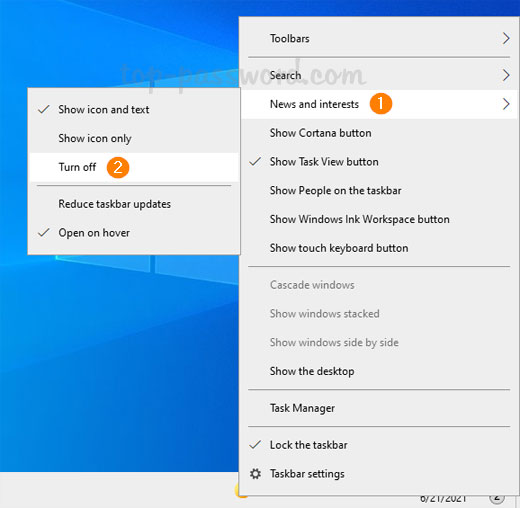Screen dimensions: 520x508
Task: Enable Reduce taskbar updates
Action: pyautogui.click(x=134, y=204)
